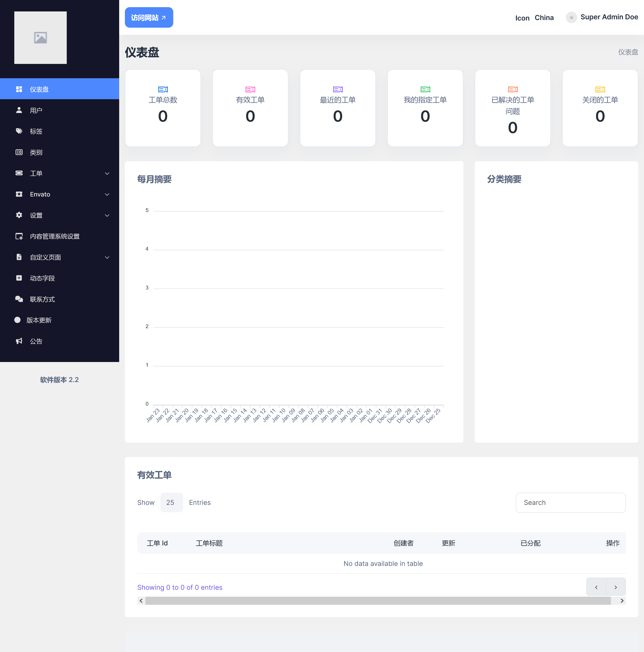Go to next table page

pyautogui.click(x=615, y=587)
